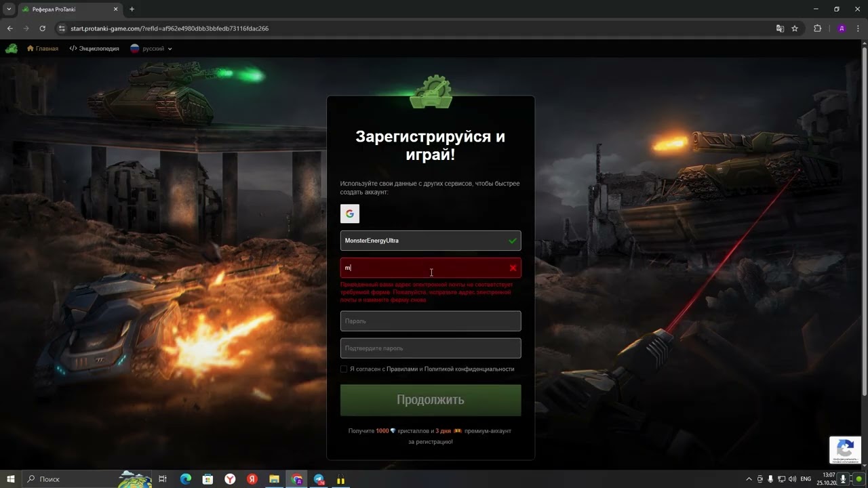Open Microsoft Store from the taskbar
Screen dimensions: 868x488
click(208, 479)
